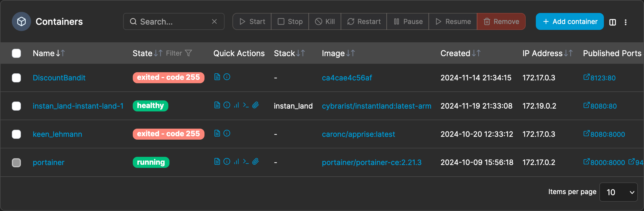644x211 pixels.
Task: Click attach icon for portainer container
Action: coord(256,161)
